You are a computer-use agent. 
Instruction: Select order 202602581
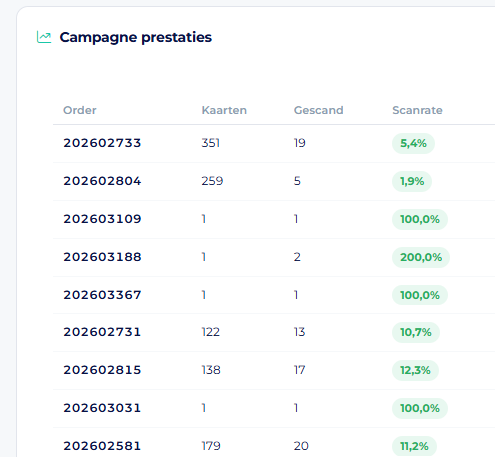(102, 446)
